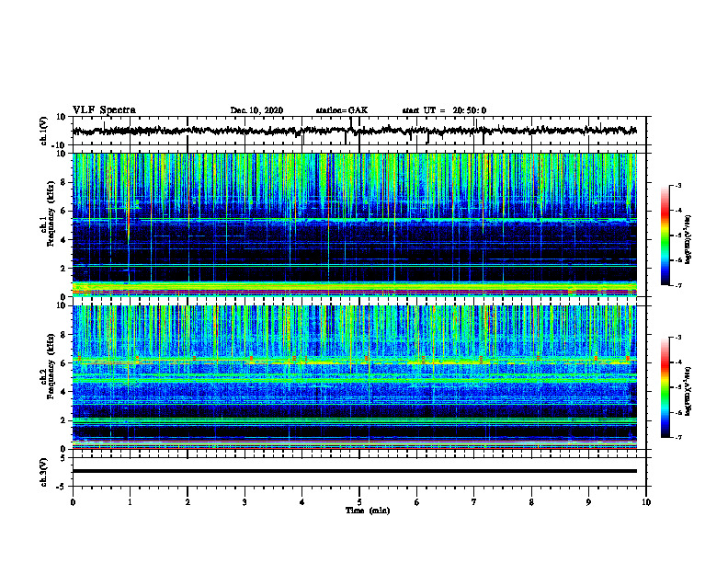Click the flat black ch.3 voltage trace
728x563 pixels.
click(355, 471)
